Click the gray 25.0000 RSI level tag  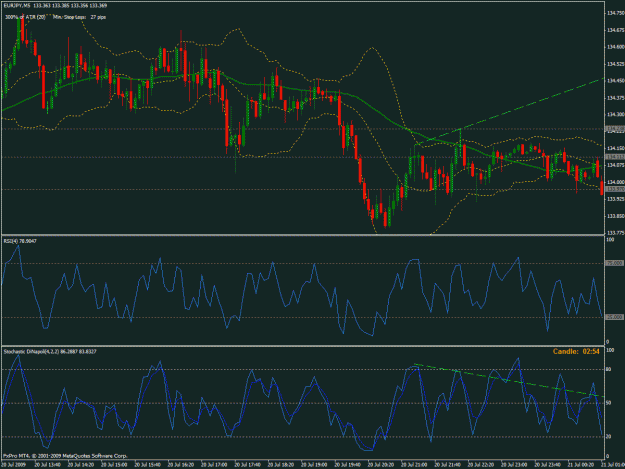tap(614, 317)
